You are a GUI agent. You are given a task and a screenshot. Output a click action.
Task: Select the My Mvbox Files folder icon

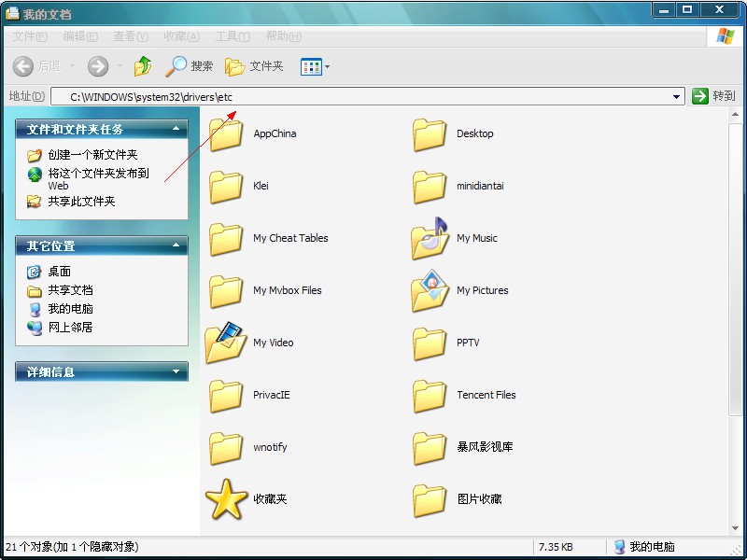226,291
